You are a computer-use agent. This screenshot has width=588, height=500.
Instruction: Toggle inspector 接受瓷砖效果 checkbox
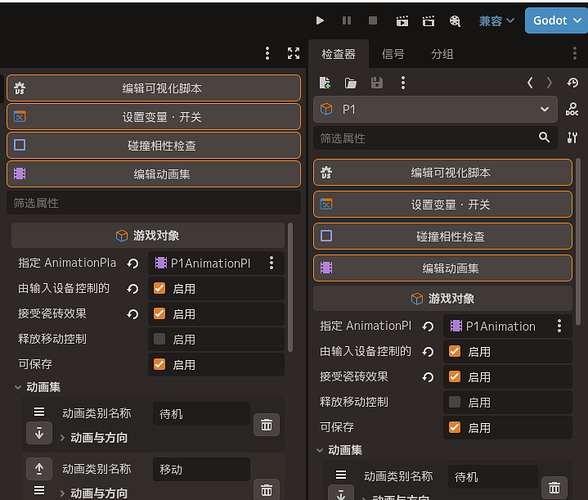pos(454,376)
